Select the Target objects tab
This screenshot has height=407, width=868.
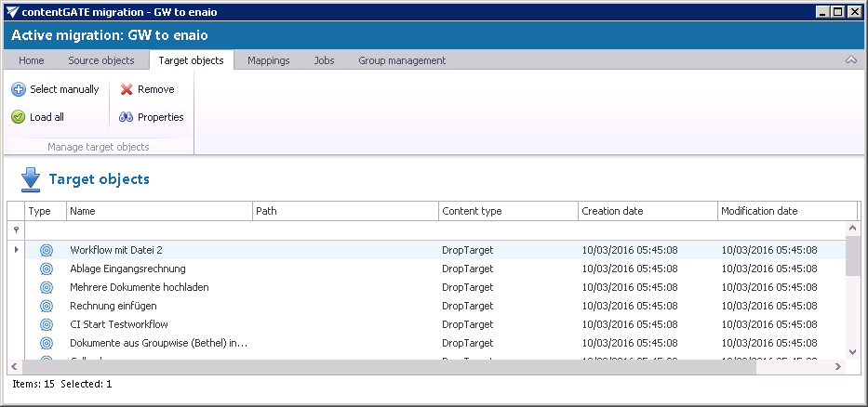coord(191,60)
